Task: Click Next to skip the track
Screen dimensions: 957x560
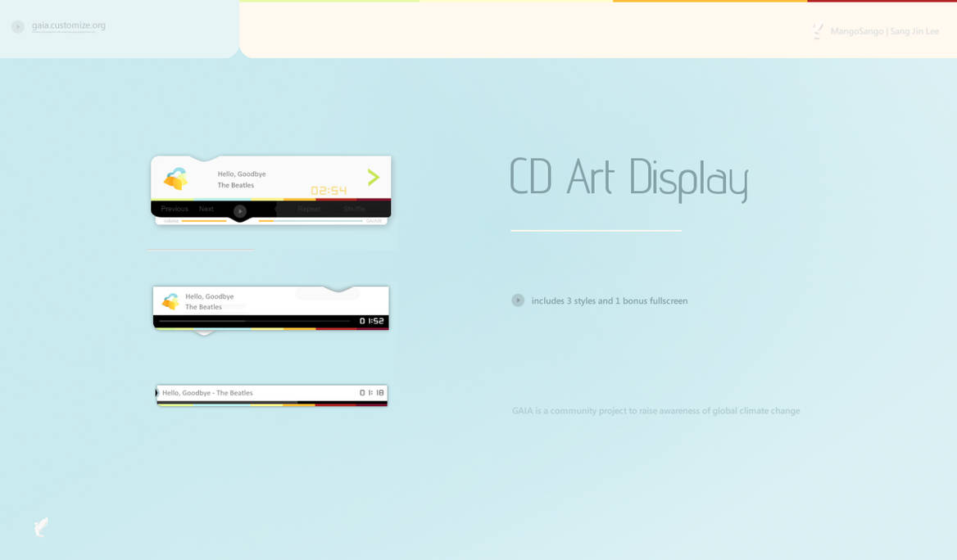Action: click(206, 209)
